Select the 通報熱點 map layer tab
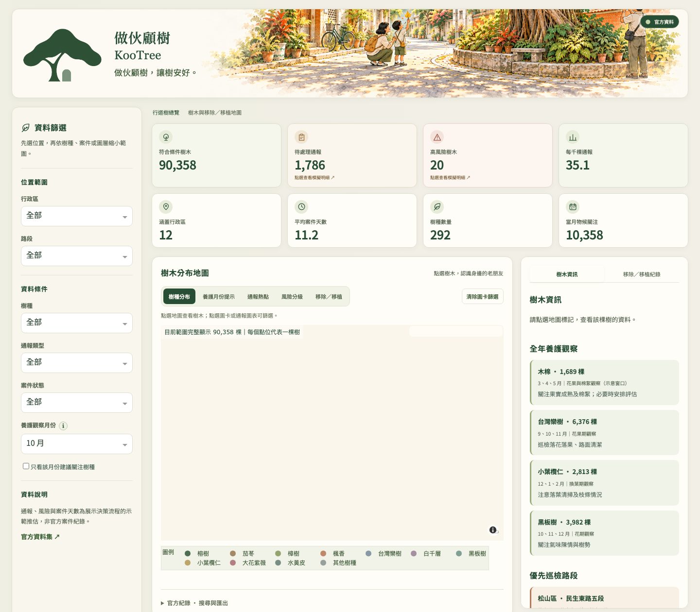Screen dimensions: 700x612 point(258,296)
